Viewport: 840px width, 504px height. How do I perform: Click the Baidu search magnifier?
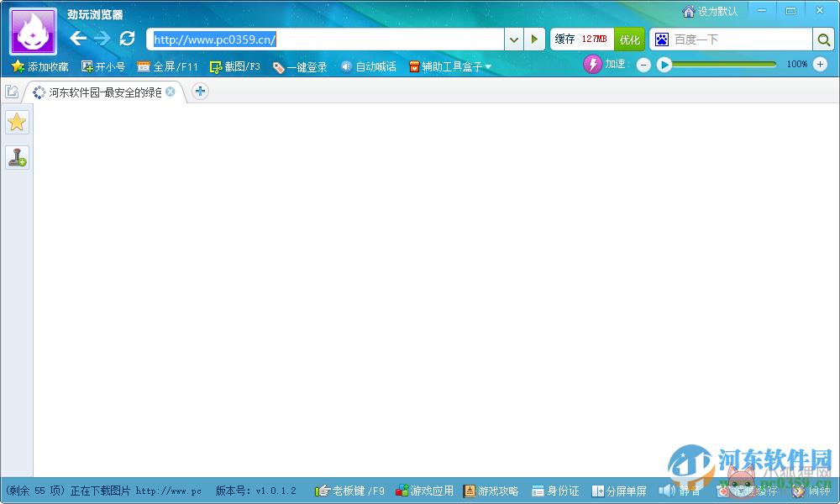pyautogui.click(x=823, y=39)
